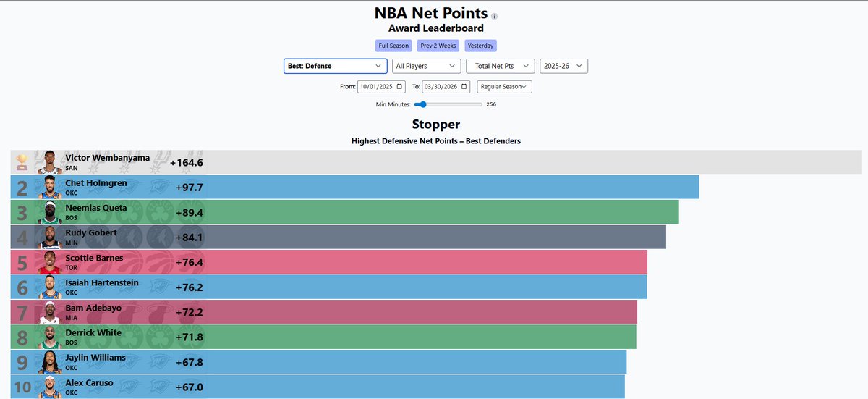Open the Regular Season dropdown

[x=504, y=87]
